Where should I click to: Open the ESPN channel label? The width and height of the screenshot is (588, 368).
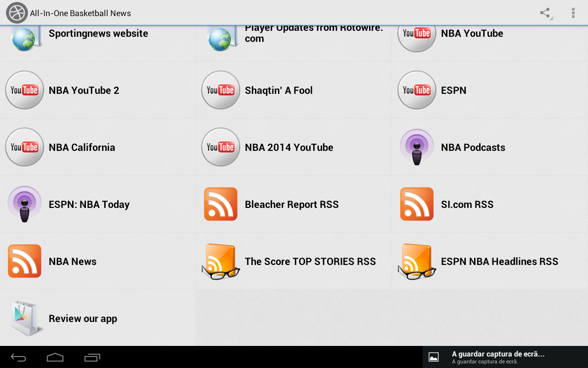pos(454,90)
